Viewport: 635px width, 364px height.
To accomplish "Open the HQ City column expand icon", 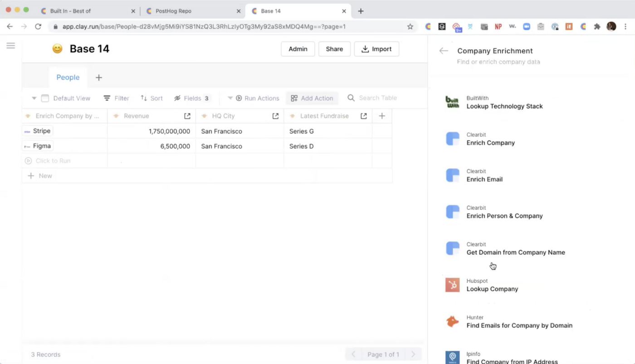I will pyautogui.click(x=275, y=116).
